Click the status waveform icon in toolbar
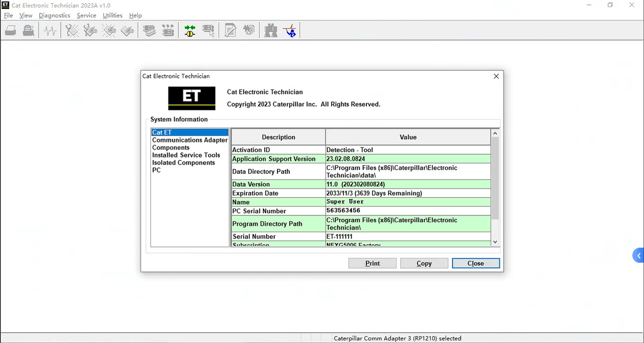The image size is (644, 343). coord(50,31)
